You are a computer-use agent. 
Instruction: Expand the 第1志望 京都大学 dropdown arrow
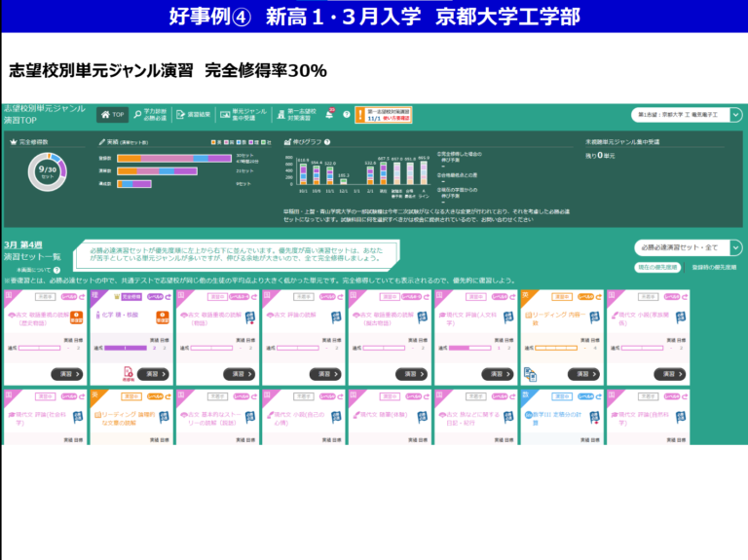[736, 115]
